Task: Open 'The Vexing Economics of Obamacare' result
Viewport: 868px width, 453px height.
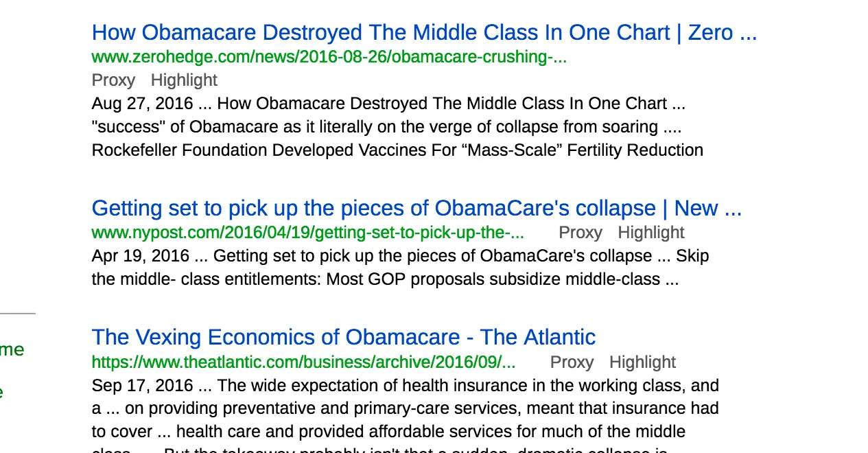Action: tap(343, 337)
